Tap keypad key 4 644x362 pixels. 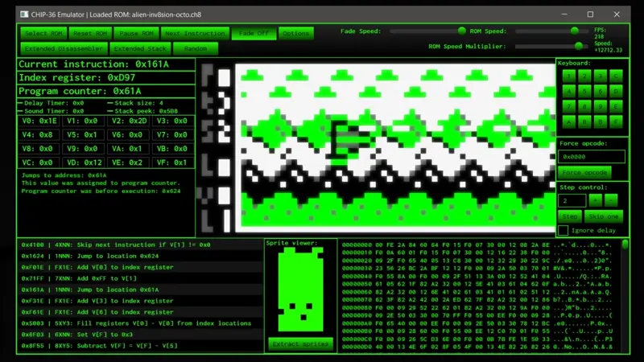point(569,91)
